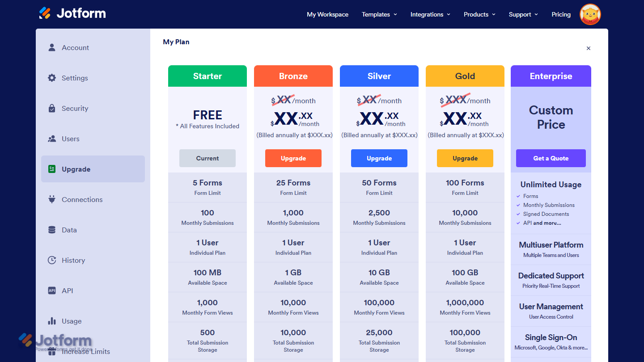Close the My Plan panel

589,48
